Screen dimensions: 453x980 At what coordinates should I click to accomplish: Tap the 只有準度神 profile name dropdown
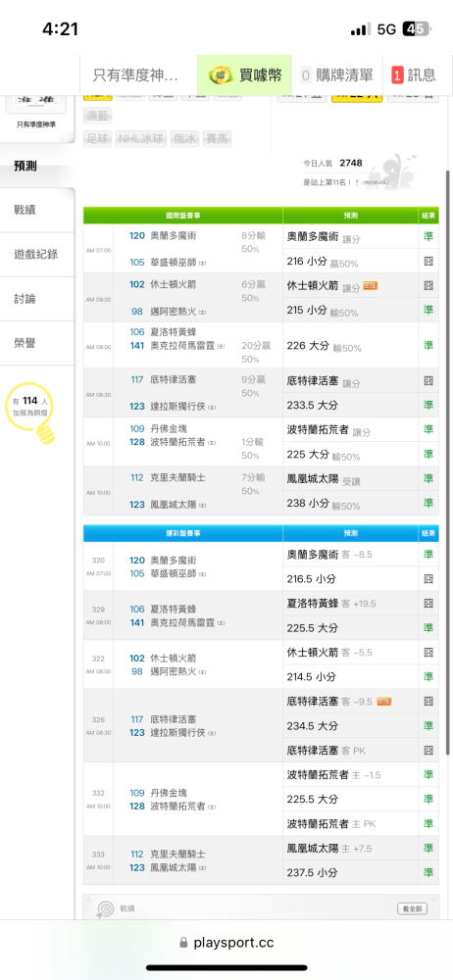(x=136, y=75)
